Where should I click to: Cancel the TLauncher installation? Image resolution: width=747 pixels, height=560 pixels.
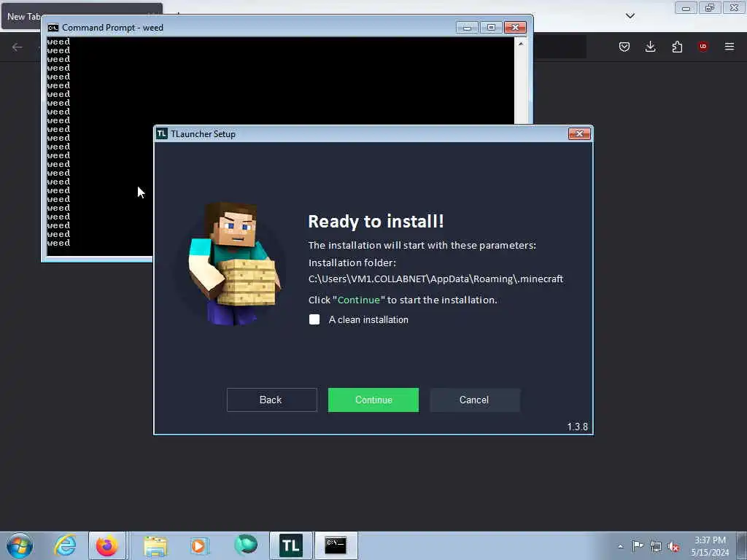pos(474,400)
